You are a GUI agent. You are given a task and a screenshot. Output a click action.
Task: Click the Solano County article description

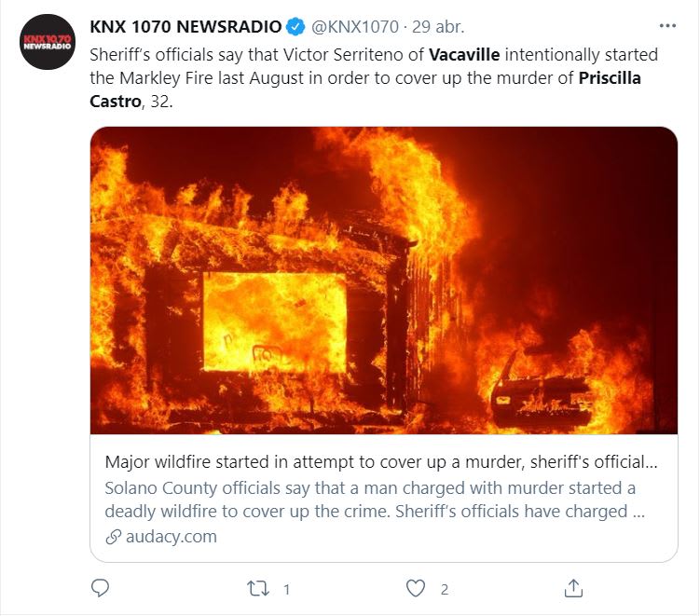point(375,500)
